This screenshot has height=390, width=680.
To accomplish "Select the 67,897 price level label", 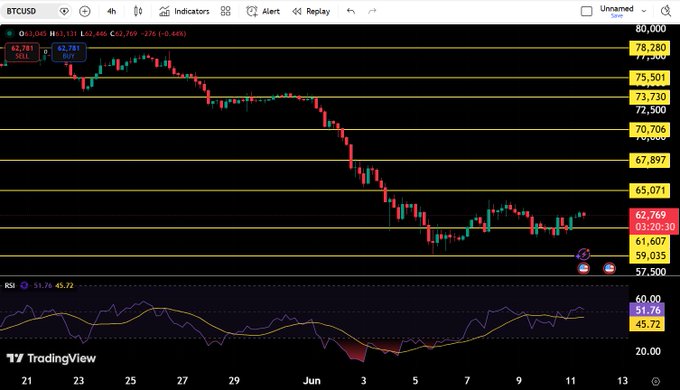I will coord(650,160).
